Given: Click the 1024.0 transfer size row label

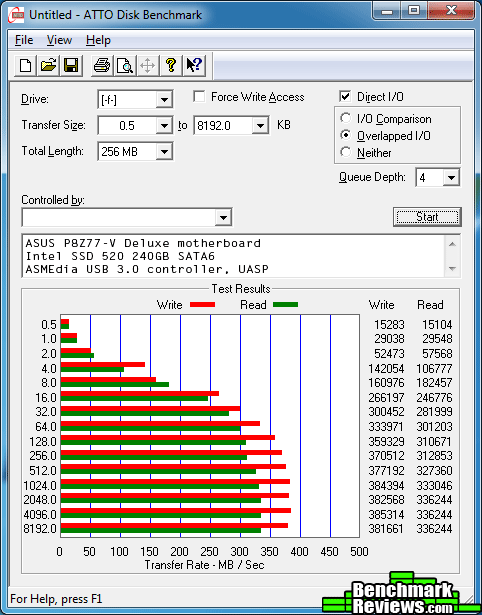Looking at the screenshot, I should point(40,486).
